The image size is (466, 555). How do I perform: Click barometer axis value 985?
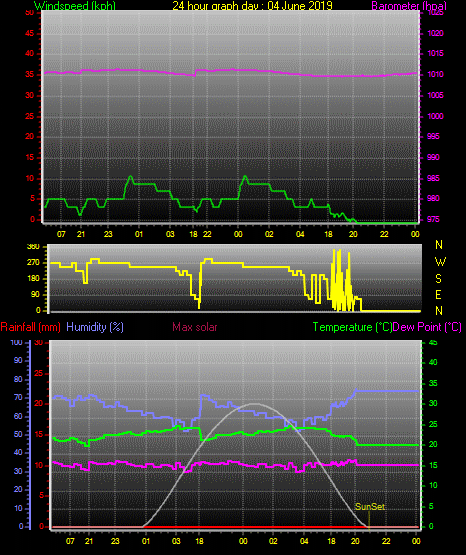pyautogui.click(x=433, y=178)
